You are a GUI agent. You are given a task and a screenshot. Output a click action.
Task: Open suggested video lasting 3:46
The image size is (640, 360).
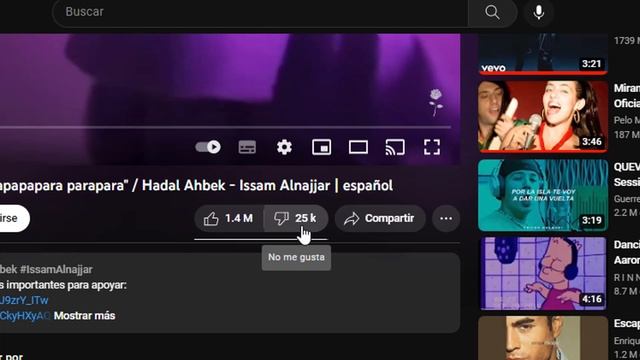coord(542,116)
